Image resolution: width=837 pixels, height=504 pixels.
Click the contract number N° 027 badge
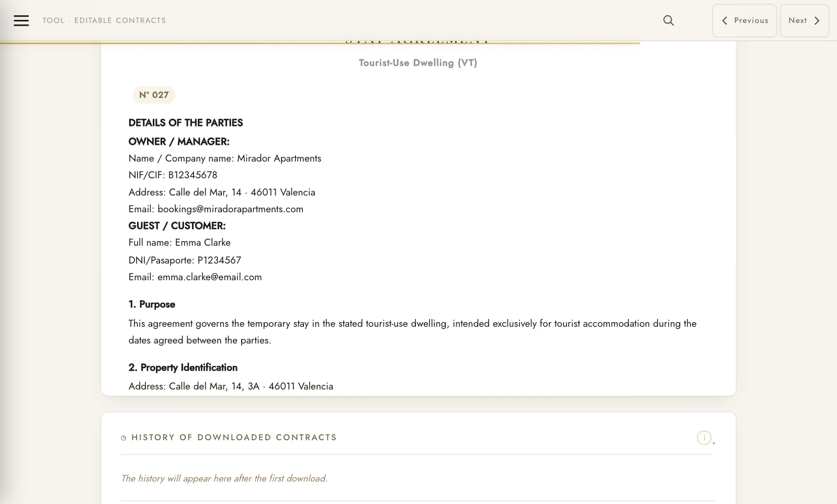click(x=154, y=95)
